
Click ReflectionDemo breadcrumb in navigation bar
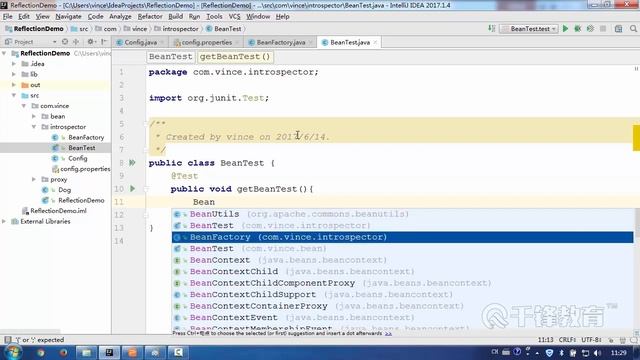pyautogui.click(x=34, y=29)
